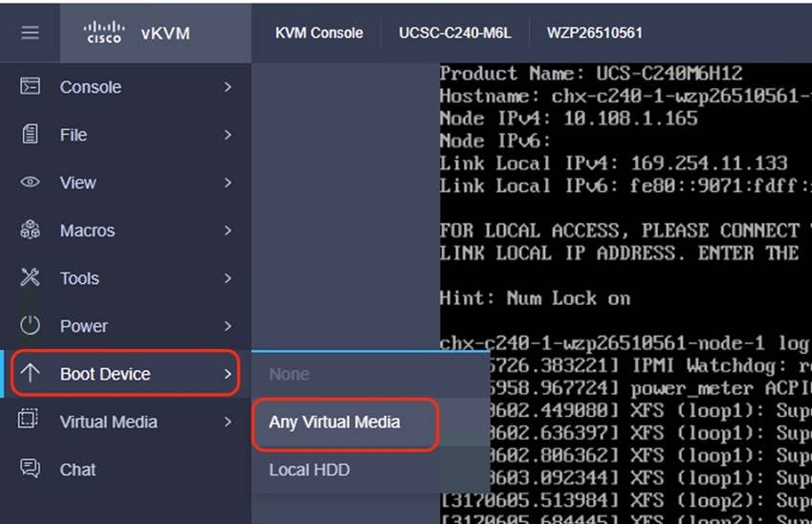The height and width of the screenshot is (524, 812).
Task: Click the Node IPv4 10.108.1.165 line
Action: (x=569, y=119)
